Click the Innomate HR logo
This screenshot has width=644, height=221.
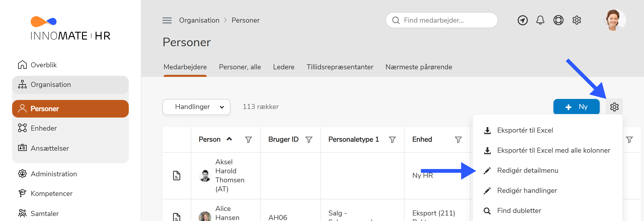point(70,28)
